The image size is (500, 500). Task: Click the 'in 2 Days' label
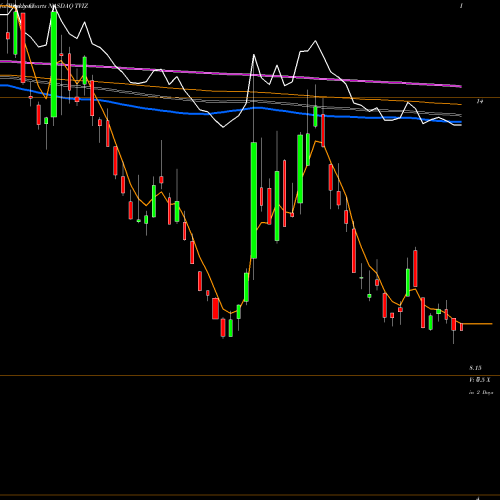click(481, 393)
